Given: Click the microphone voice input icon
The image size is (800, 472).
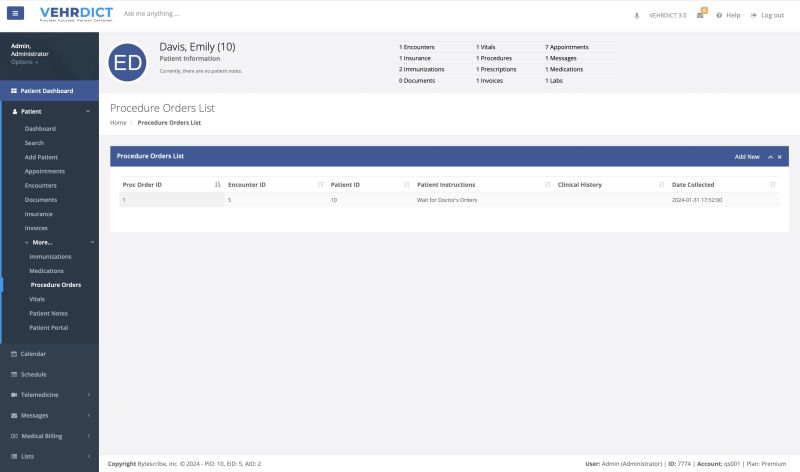Looking at the screenshot, I should (637, 15).
